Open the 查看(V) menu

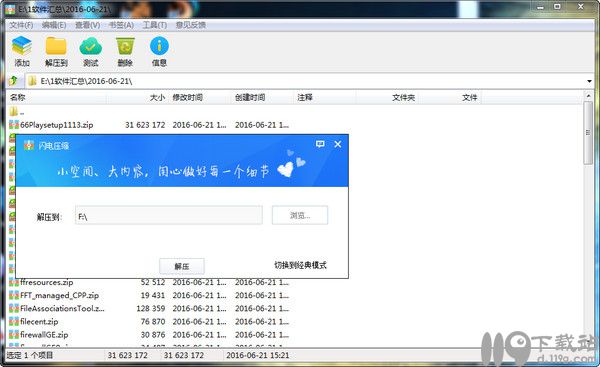coord(87,25)
